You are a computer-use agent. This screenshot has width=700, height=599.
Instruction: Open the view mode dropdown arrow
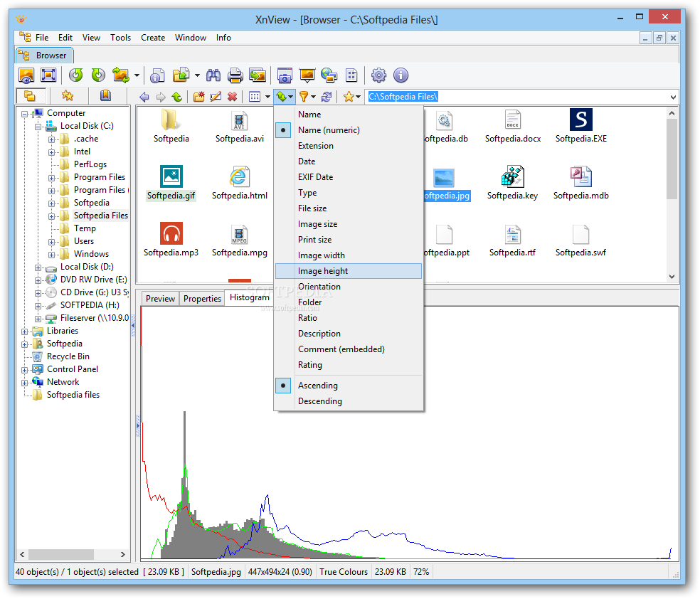coord(268,97)
